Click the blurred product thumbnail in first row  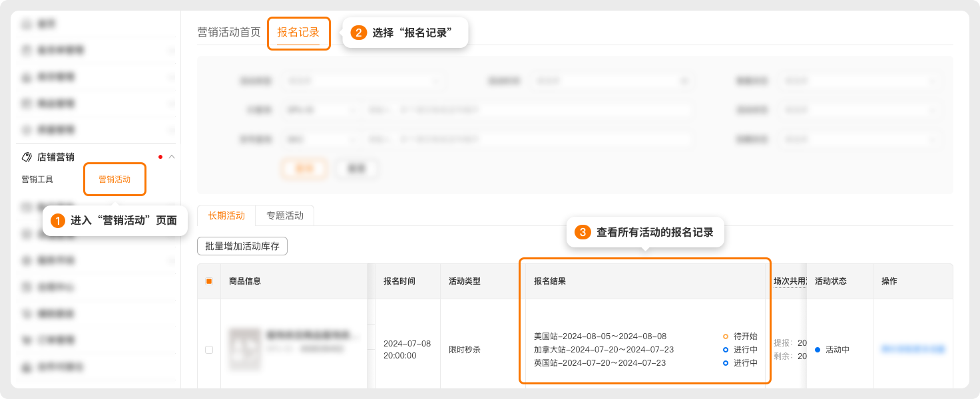tap(244, 349)
